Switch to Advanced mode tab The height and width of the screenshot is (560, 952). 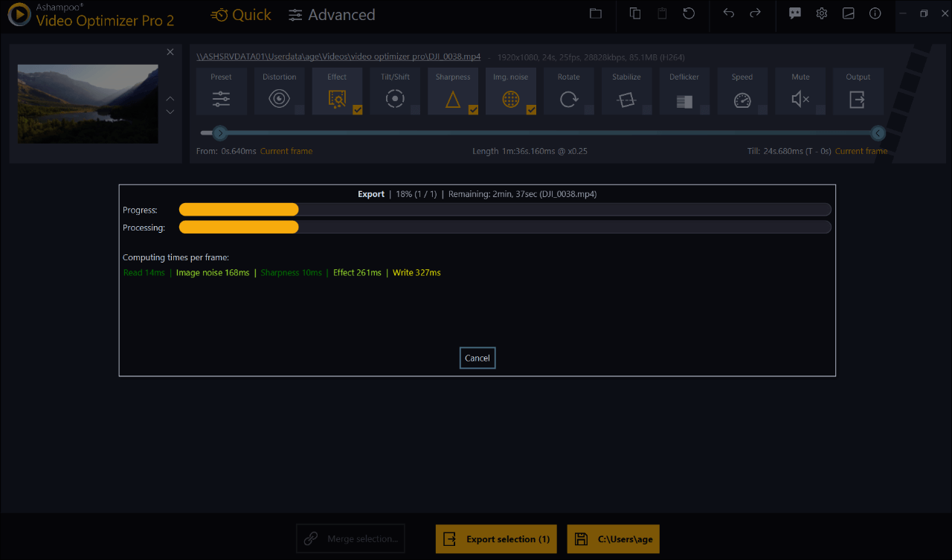[x=332, y=15]
